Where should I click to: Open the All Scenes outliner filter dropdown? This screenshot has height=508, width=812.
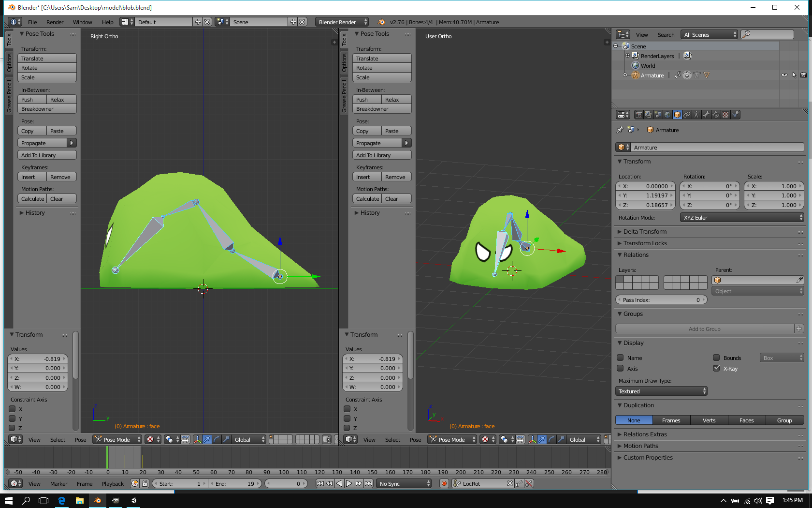709,34
